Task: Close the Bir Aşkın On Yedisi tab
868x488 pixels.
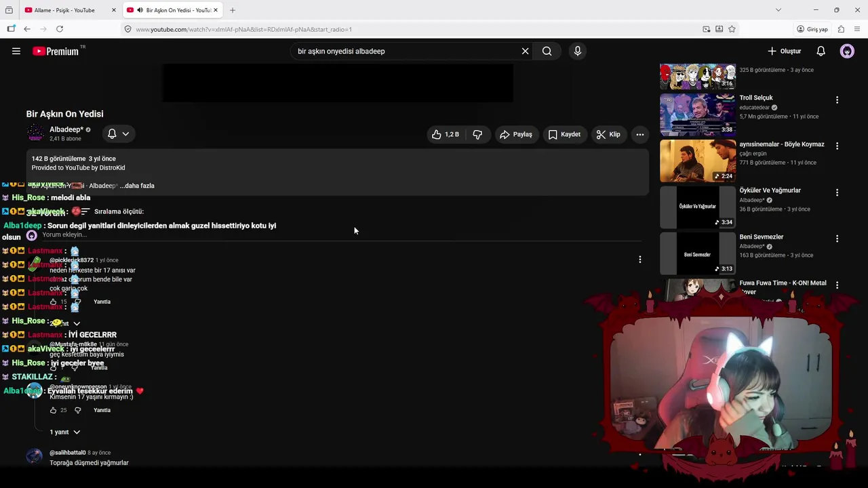Action: coord(216,10)
